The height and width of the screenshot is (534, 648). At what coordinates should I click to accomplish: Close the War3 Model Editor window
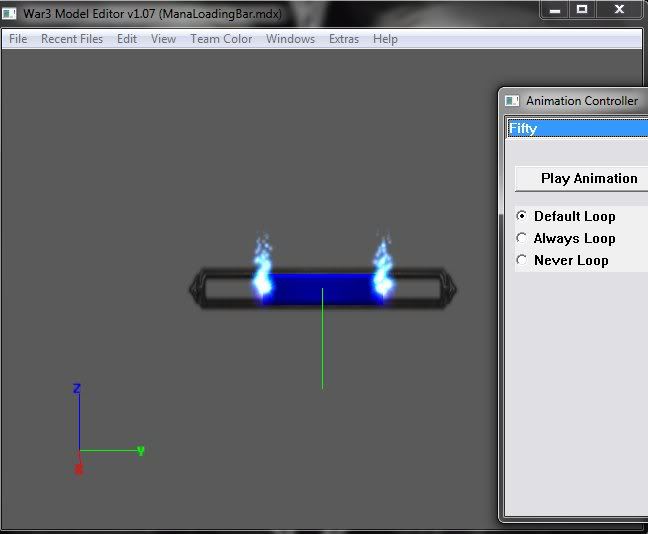click(x=619, y=10)
